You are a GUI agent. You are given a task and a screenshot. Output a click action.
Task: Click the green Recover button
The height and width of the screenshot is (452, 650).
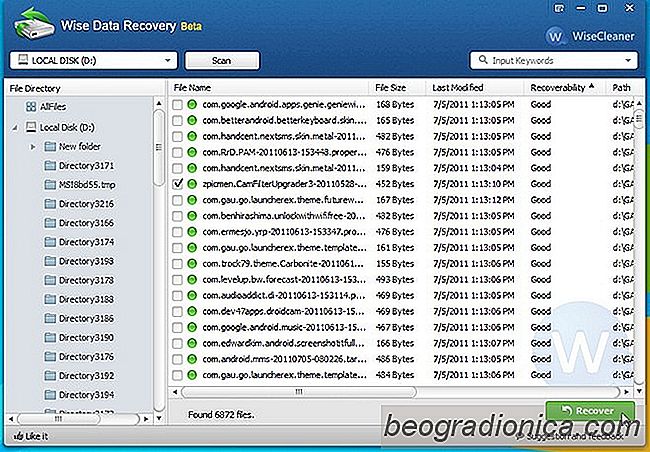pos(590,411)
